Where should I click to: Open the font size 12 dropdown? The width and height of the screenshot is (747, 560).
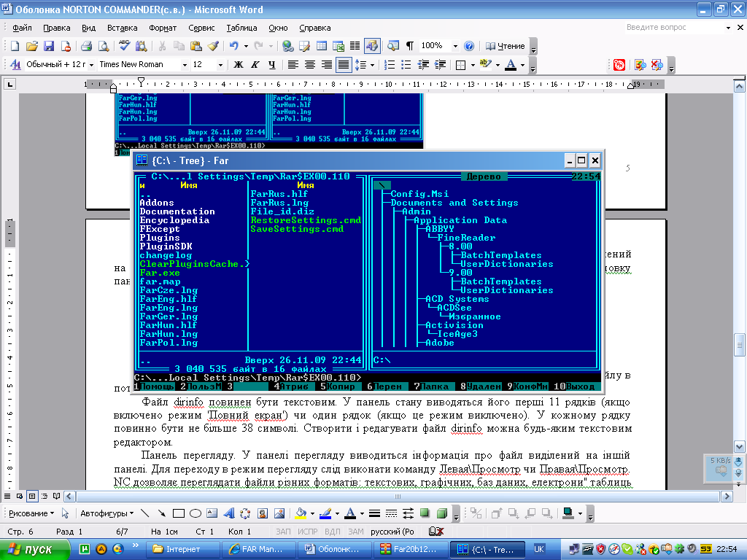220,65
